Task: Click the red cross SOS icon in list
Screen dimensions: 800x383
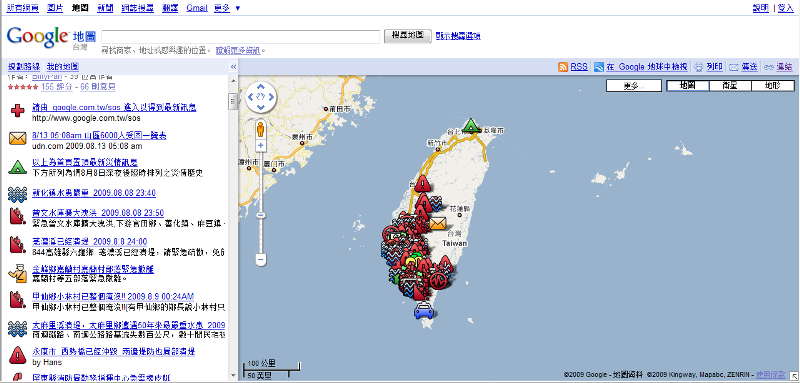Action: (18, 110)
